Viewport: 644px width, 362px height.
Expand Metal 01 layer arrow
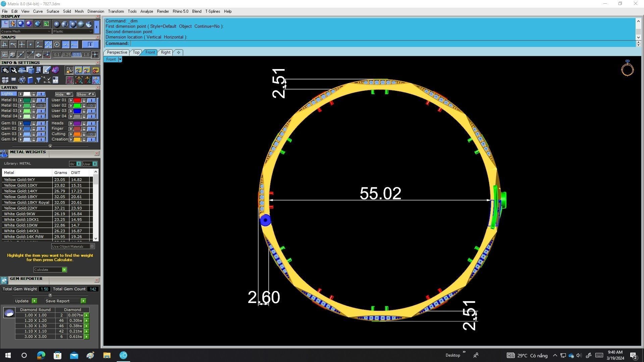pos(21,100)
